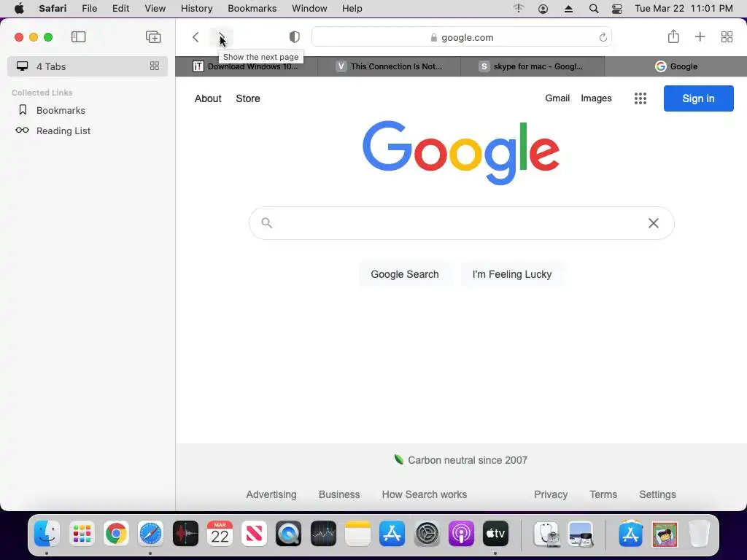747x560 pixels.
Task: Switch to This Connection Is Not tab
Action: (x=390, y=66)
